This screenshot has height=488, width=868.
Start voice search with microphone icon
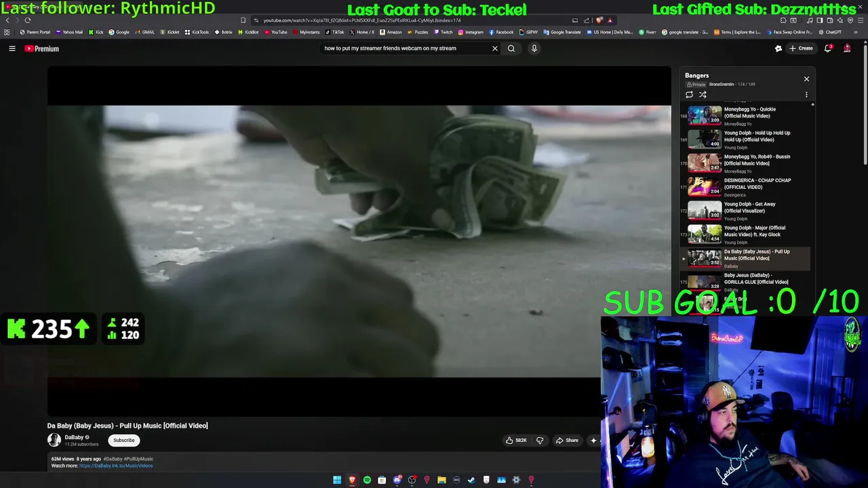coord(534,48)
